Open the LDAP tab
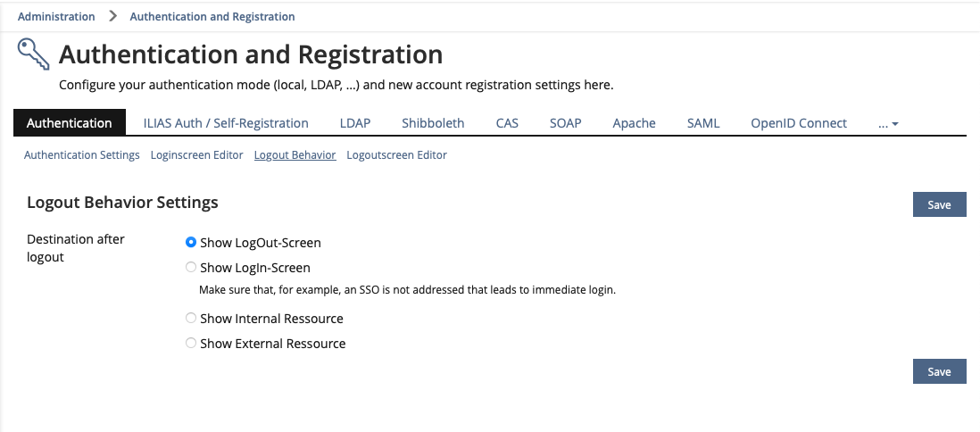Viewport: 980px width, 432px height. pyautogui.click(x=355, y=123)
